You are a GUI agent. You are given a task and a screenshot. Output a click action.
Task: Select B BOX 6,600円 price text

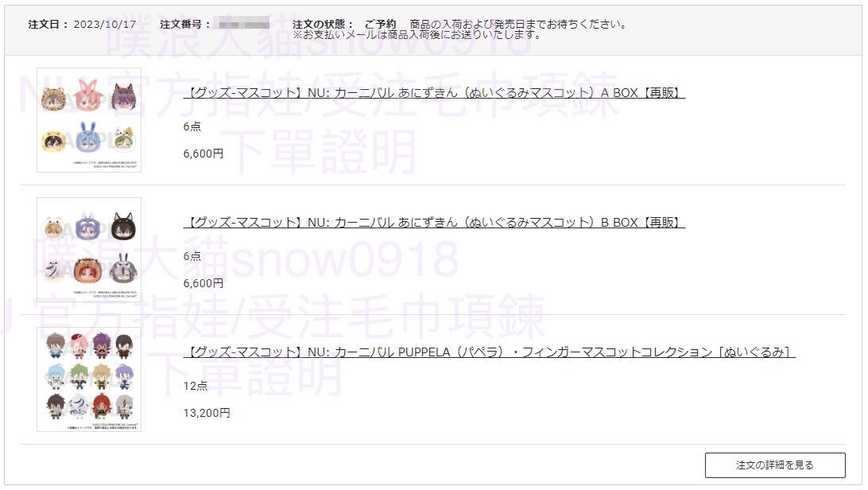coord(203,283)
